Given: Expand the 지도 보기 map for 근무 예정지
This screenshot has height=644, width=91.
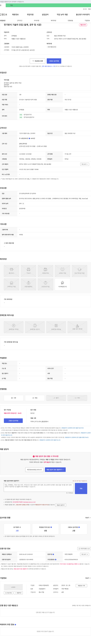Looking at the screenshot, I should pyautogui.click(x=84, y=164).
